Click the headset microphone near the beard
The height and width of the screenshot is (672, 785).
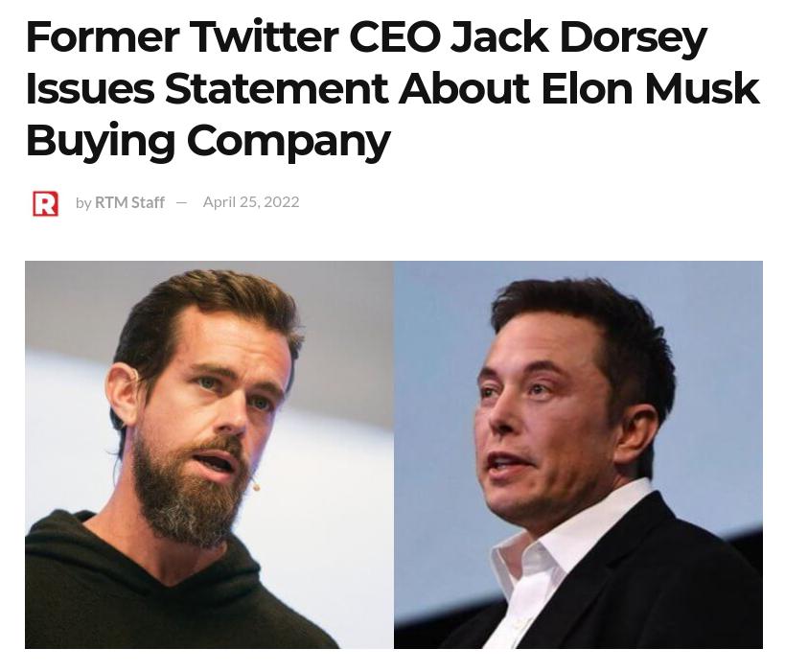[x=256, y=486]
